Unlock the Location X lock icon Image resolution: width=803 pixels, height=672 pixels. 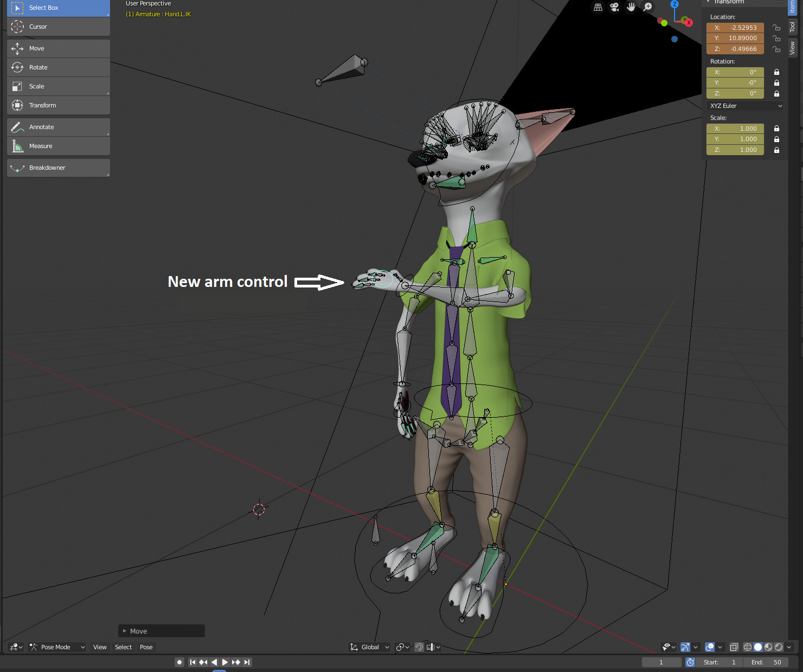pos(776,27)
